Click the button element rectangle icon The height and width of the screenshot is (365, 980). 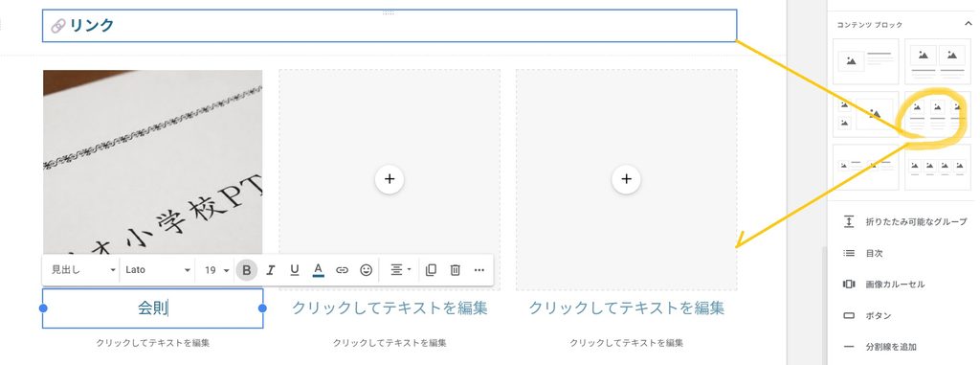tap(849, 315)
